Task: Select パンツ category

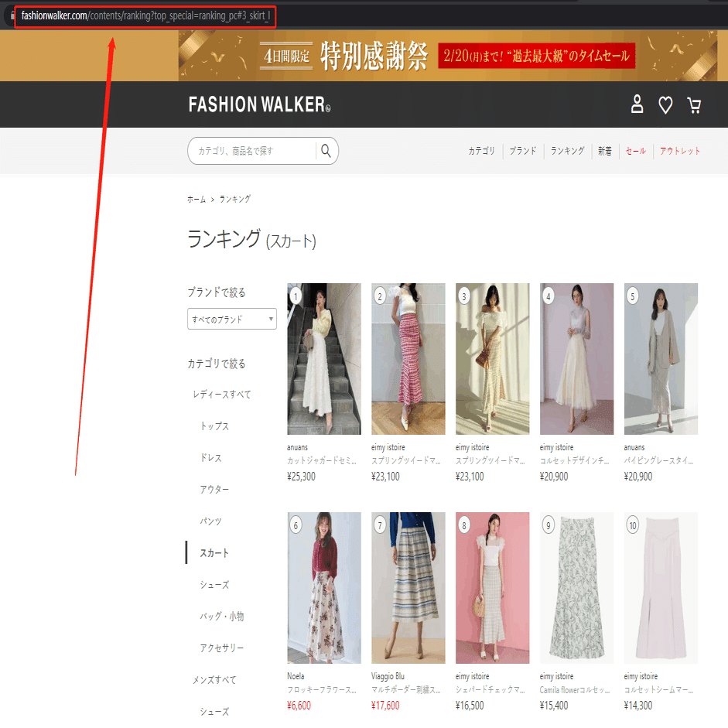Action: click(x=210, y=521)
